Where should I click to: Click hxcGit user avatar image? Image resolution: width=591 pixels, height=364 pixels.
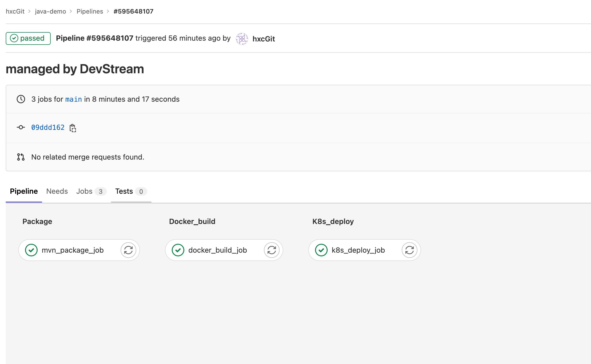[242, 39]
